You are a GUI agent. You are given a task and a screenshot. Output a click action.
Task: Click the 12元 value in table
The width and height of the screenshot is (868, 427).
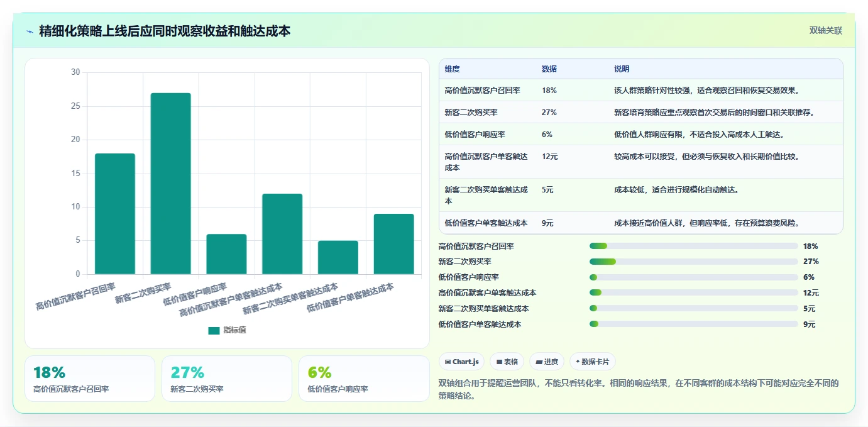pos(549,156)
